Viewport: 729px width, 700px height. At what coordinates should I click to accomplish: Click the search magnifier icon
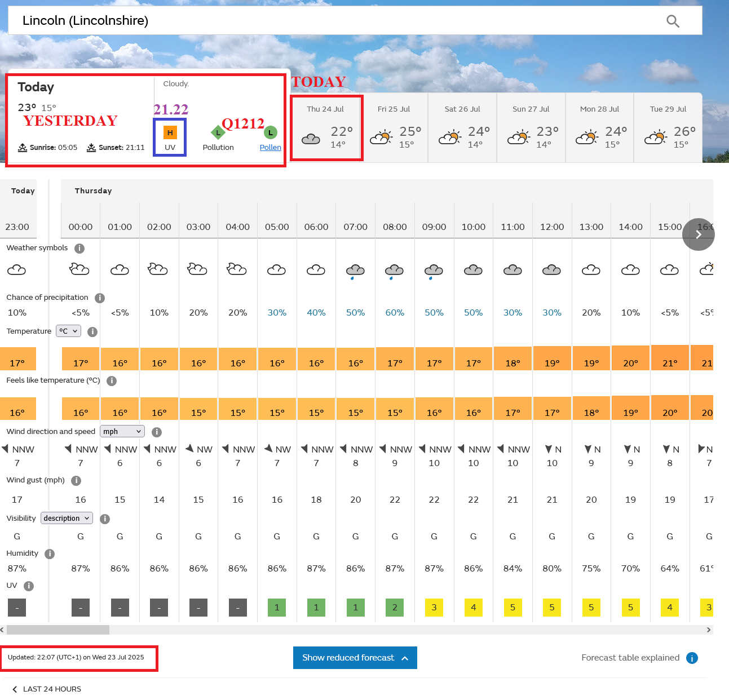673,21
